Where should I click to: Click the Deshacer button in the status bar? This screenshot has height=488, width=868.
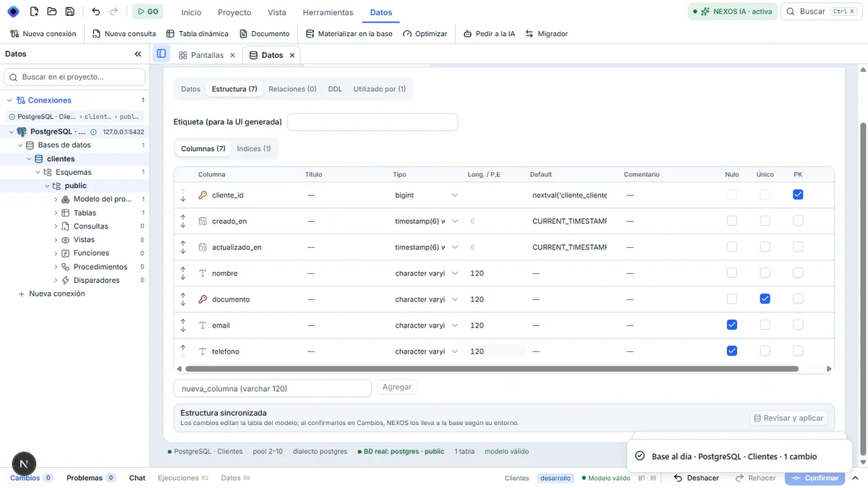(697, 478)
